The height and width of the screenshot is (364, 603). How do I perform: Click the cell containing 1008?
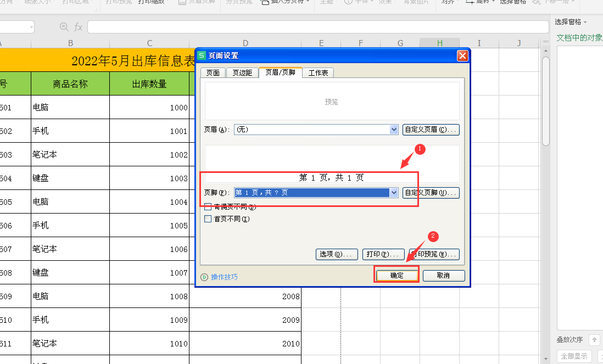point(149,296)
